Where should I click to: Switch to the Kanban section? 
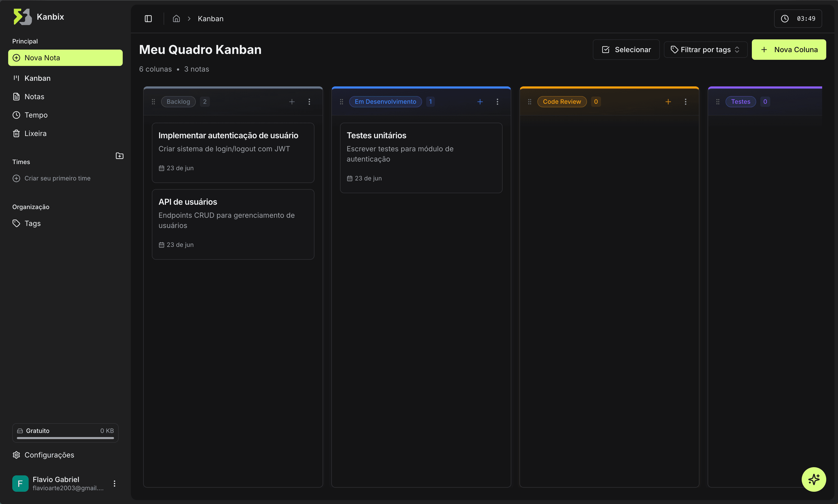[37, 78]
